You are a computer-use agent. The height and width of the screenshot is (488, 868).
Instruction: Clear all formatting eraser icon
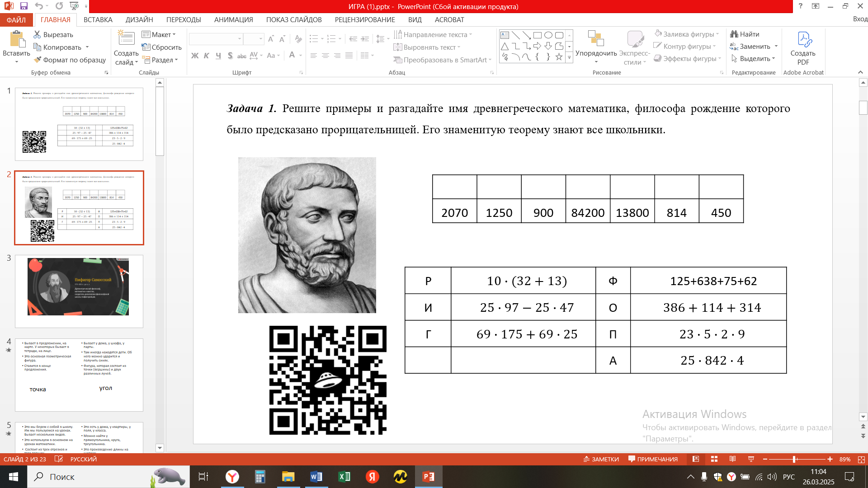pos(298,39)
